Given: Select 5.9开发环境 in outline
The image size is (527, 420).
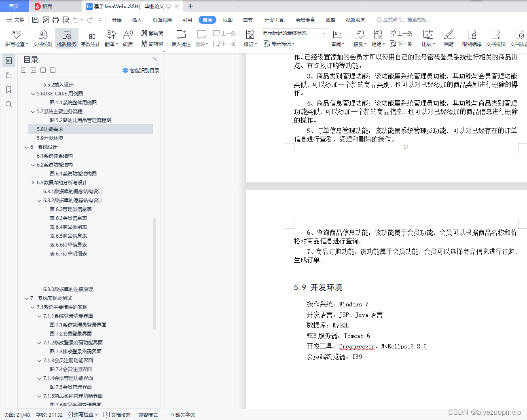Looking at the screenshot, I should coord(50,138).
